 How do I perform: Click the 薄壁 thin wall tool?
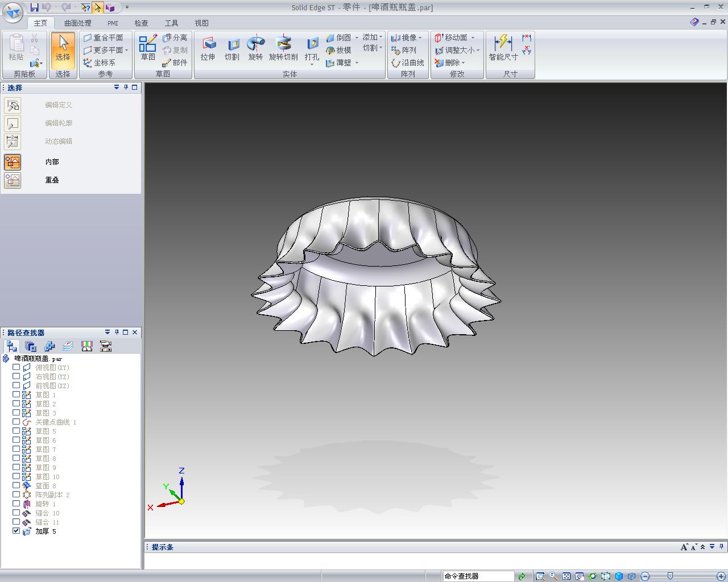click(338, 63)
